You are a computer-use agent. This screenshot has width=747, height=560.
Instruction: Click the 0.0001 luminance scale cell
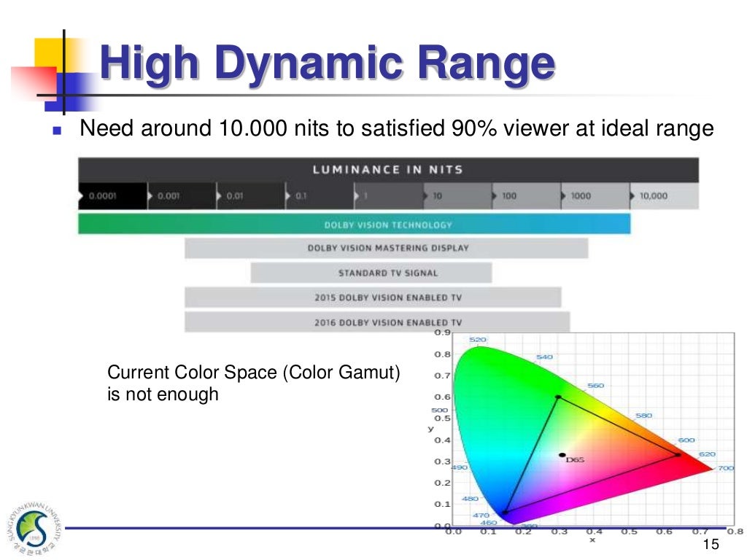(113, 195)
